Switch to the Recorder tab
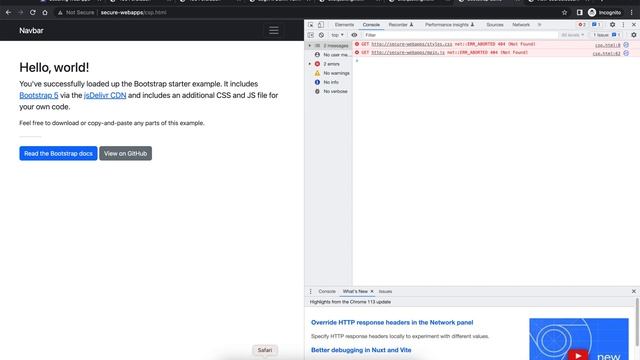This screenshot has width=640, height=360. point(400,25)
